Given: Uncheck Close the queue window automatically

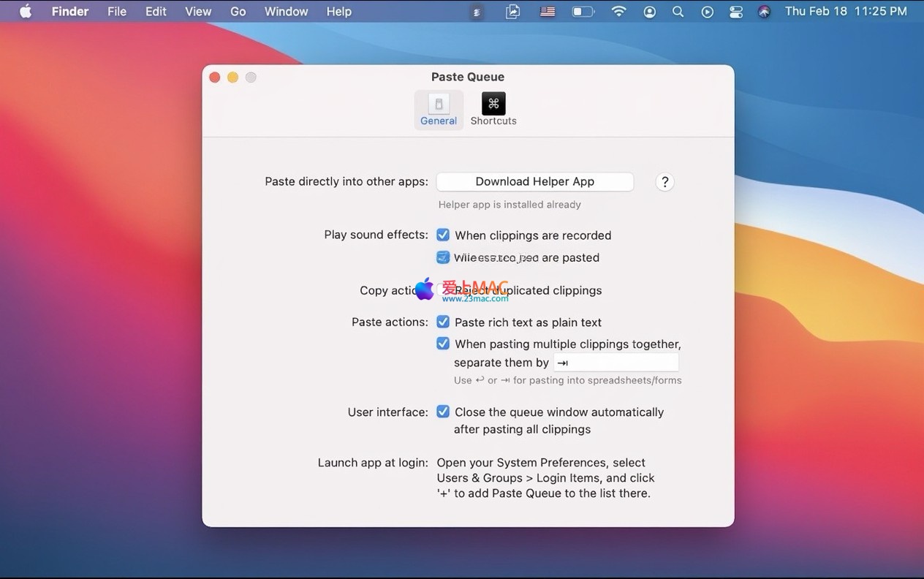Looking at the screenshot, I should click(x=443, y=412).
